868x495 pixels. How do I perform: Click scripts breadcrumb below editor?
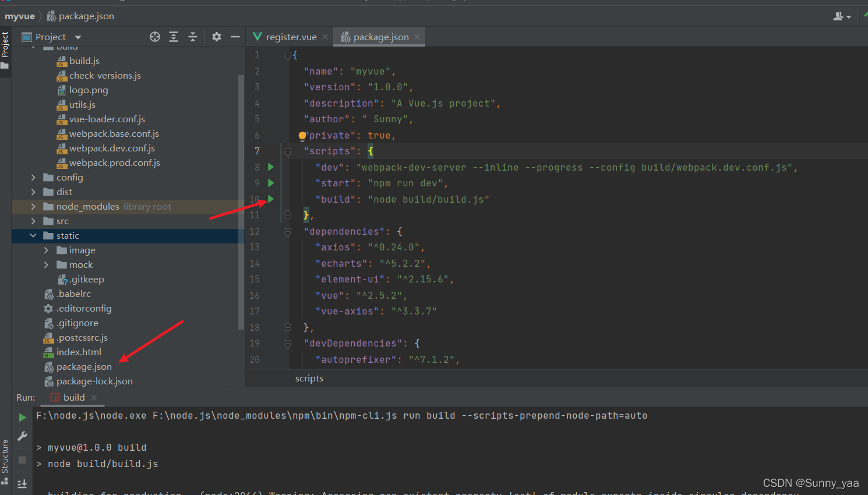(x=309, y=379)
